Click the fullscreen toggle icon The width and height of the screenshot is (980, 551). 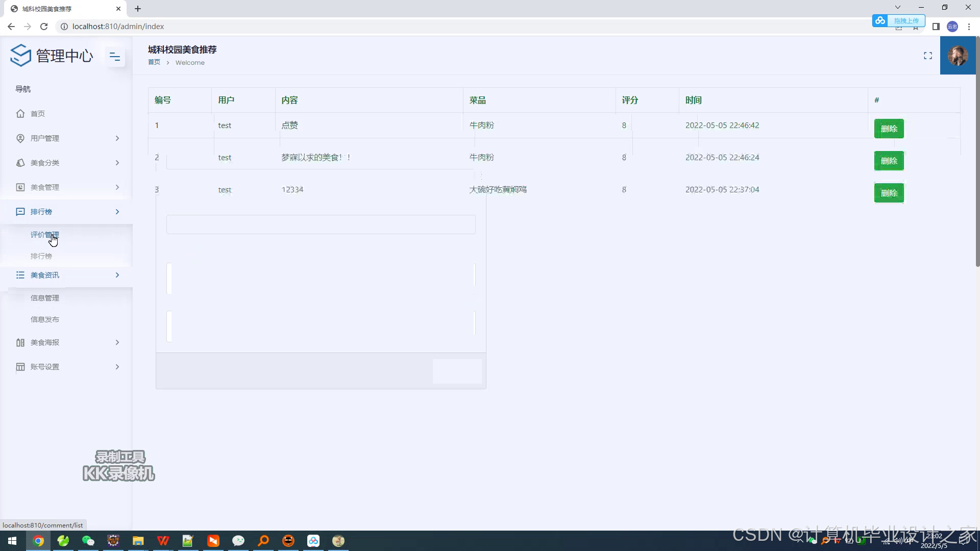pyautogui.click(x=927, y=56)
